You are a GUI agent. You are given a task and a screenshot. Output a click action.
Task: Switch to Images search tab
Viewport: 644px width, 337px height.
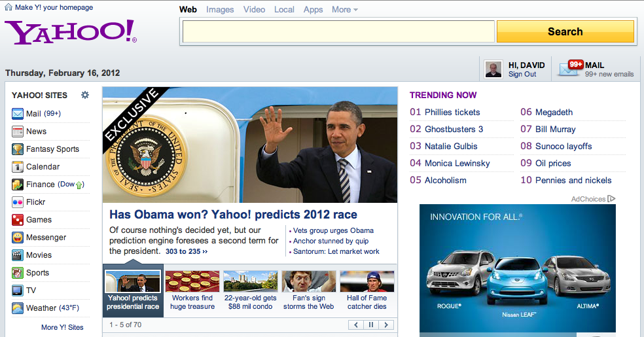(220, 9)
